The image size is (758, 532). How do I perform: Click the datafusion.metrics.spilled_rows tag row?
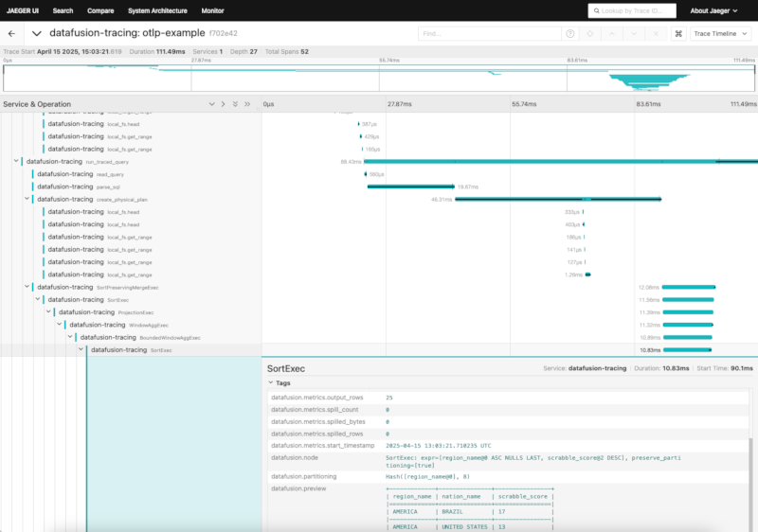pyautogui.click(x=508, y=434)
